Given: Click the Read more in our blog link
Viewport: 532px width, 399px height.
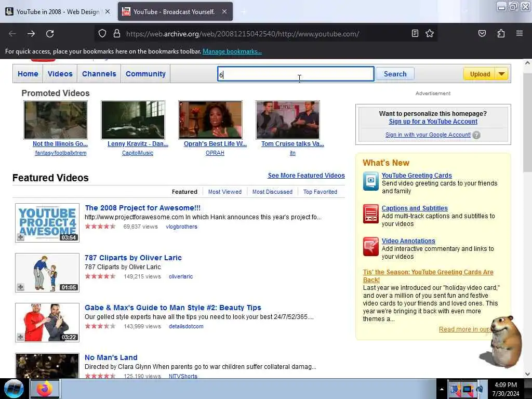Looking at the screenshot, I should pyautogui.click(x=465, y=329).
